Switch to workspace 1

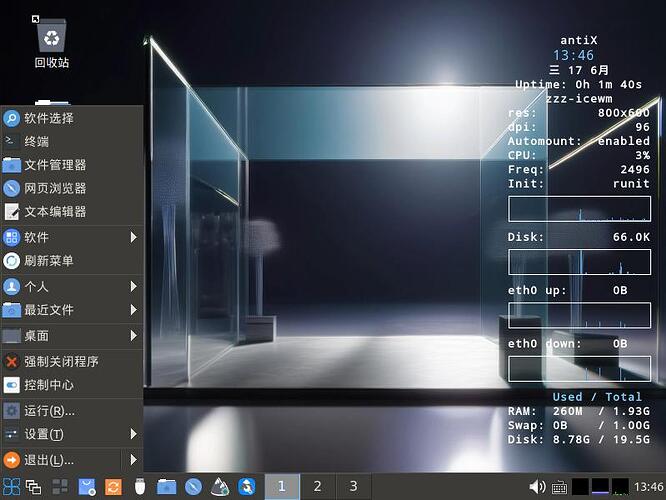coord(282,486)
